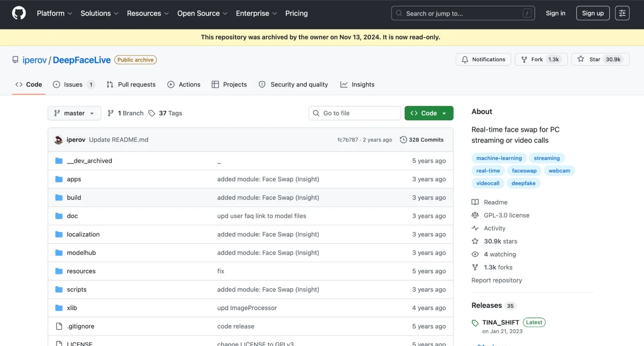Click the author avatar next to iperov commit
644x346 pixels.
[x=58, y=140]
